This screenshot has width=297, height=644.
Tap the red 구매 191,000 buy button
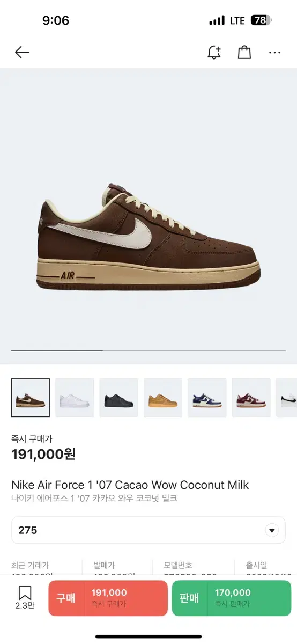point(108,598)
